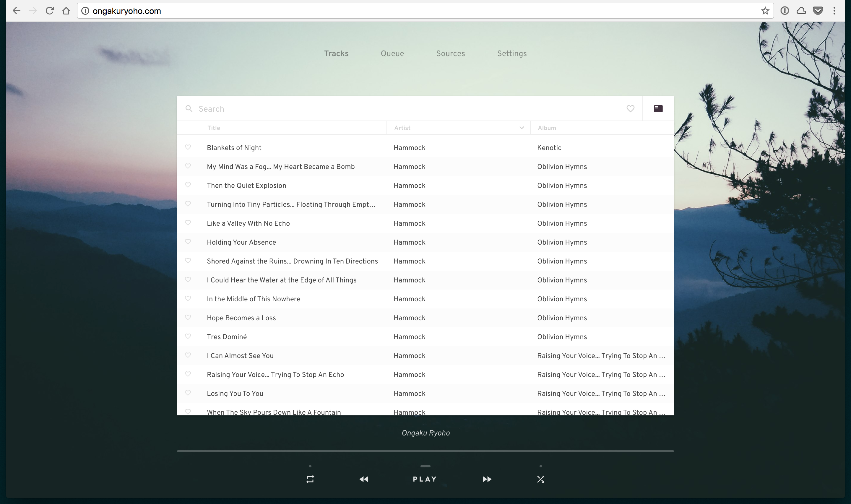Open the Sources section

[x=450, y=53]
